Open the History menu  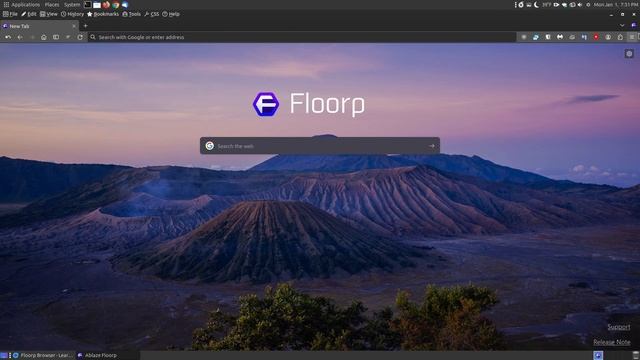point(72,14)
